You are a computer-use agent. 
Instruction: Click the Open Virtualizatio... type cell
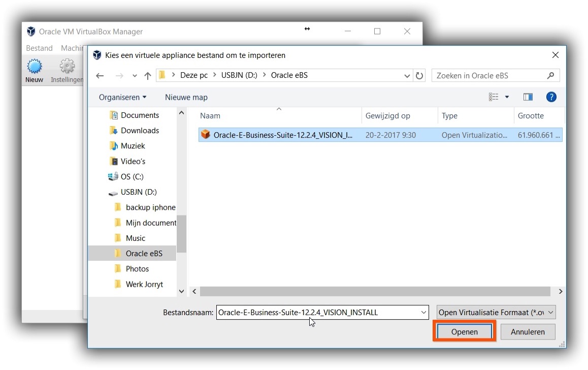(x=474, y=135)
